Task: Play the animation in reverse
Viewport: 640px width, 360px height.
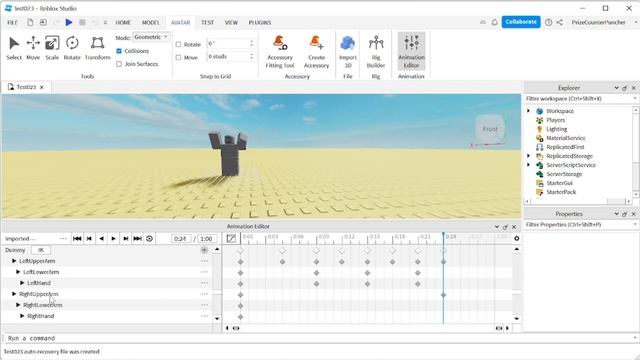Action: [101, 239]
